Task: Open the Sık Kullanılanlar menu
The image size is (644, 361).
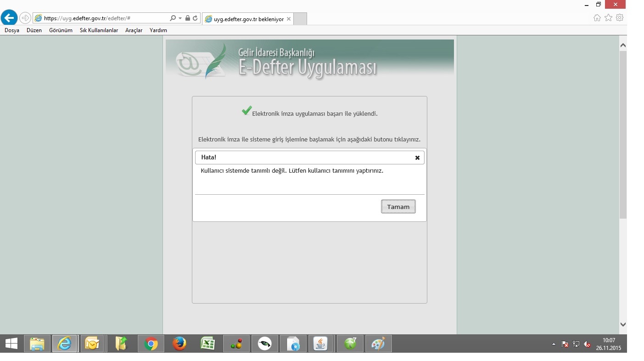Action: pyautogui.click(x=99, y=30)
